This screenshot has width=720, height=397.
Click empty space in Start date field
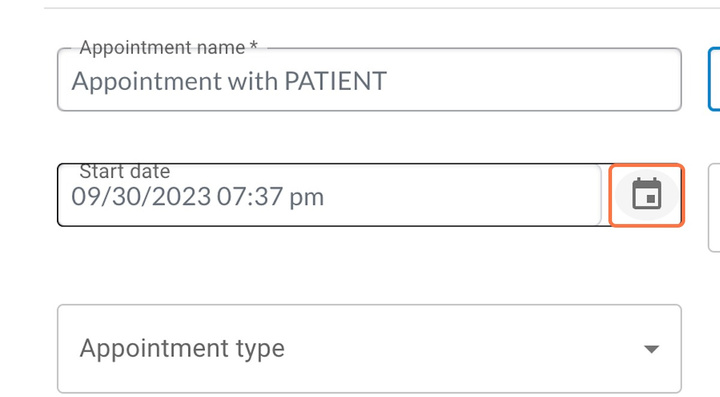pos(459,197)
